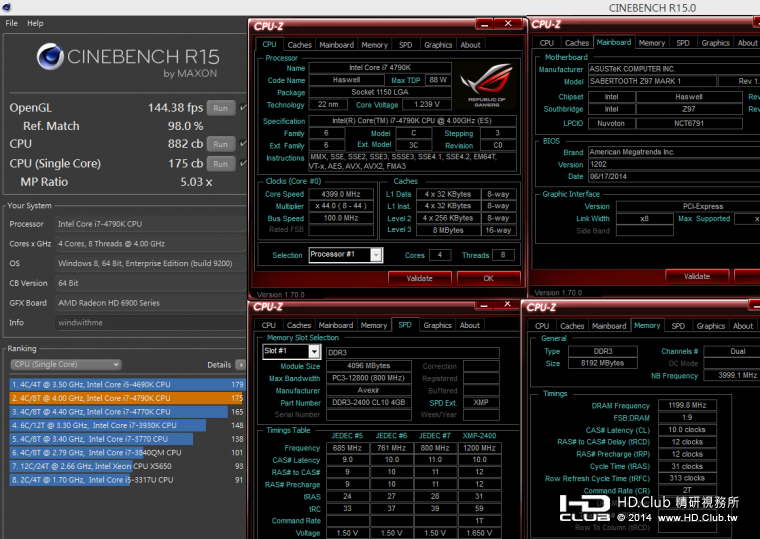Toggle the CPU test checkbox
The width and height of the screenshot is (760, 539).
pyautogui.click(x=241, y=144)
